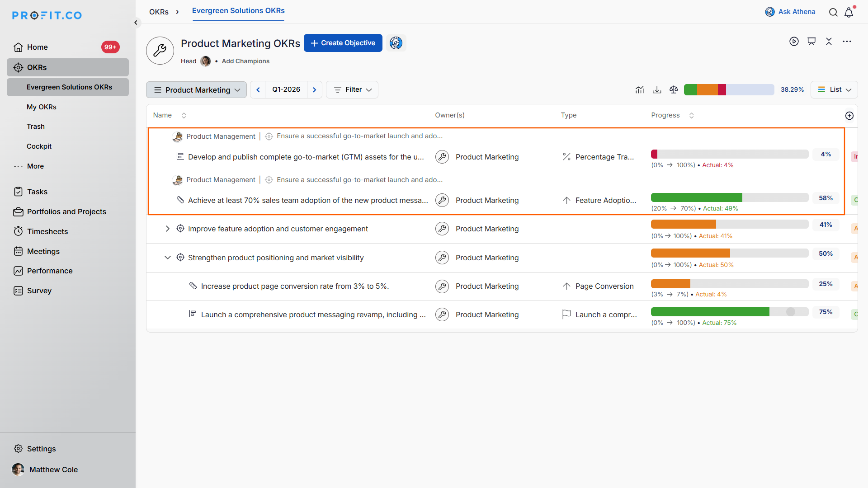
Task: Click Page Conversion type label
Action: pyautogui.click(x=604, y=286)
